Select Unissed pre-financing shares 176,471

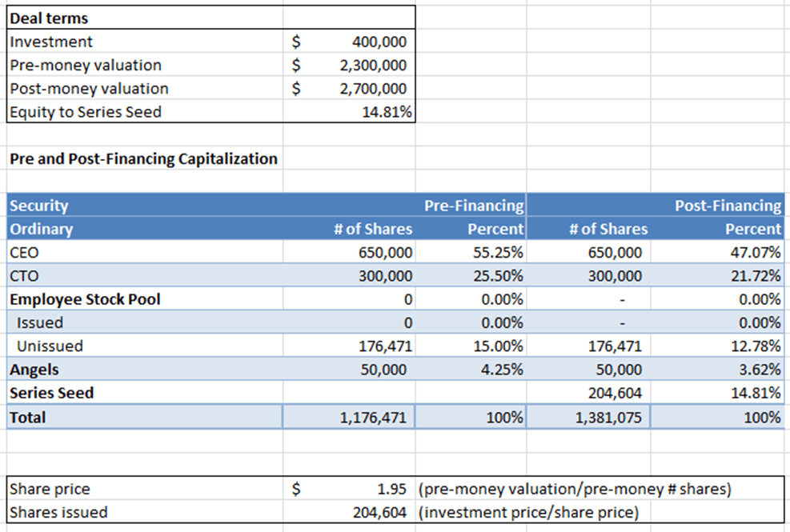tap(349, 346)
